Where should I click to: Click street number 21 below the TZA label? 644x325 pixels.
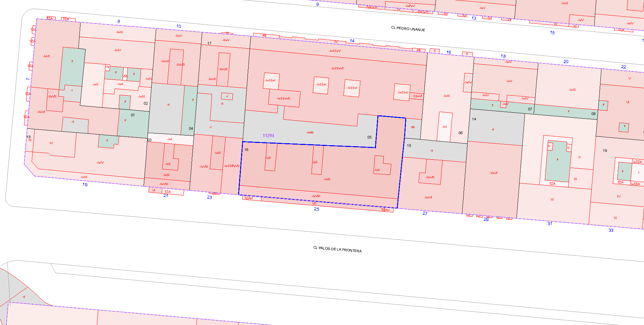[166, 196]
